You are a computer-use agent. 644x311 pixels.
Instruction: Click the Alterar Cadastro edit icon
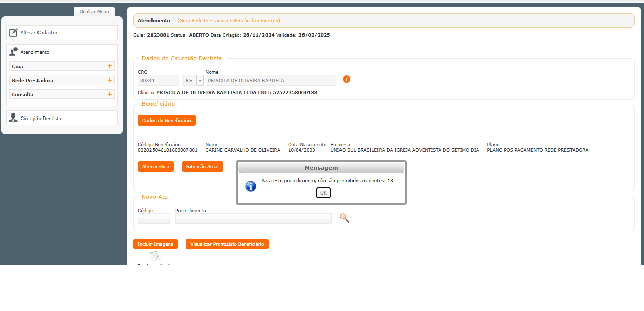point(13,32)
